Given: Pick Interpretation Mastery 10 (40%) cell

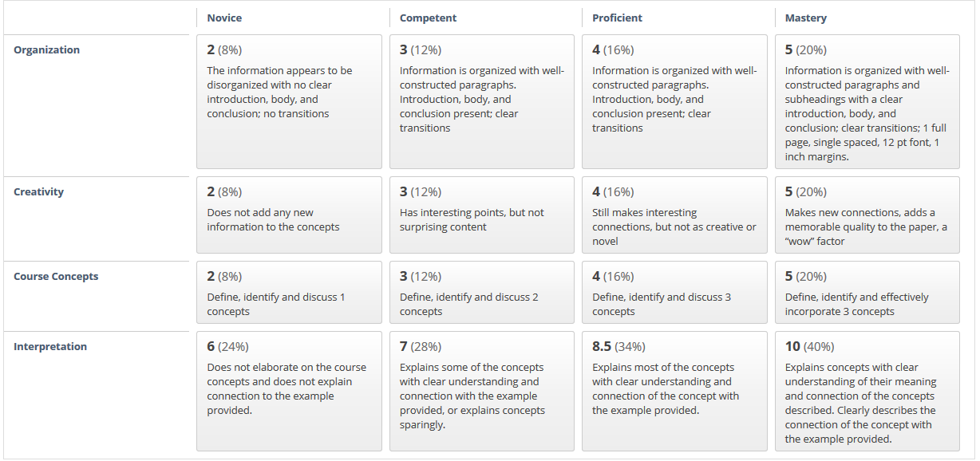Looking at the screenshot, I should (867, 392).
